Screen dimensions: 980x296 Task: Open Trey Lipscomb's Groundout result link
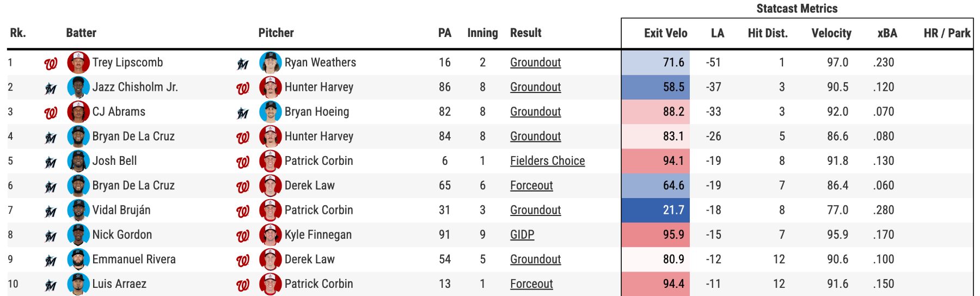(x=535, y=63)
